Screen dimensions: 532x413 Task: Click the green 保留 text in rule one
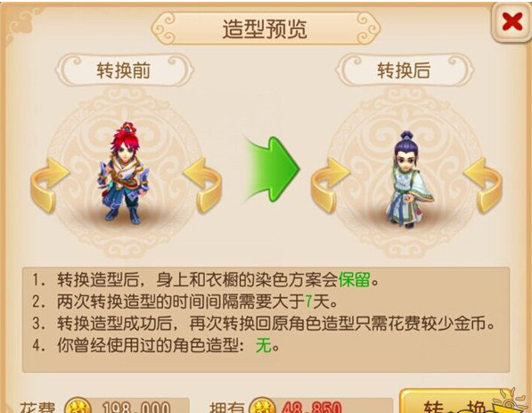pos(354,279)
